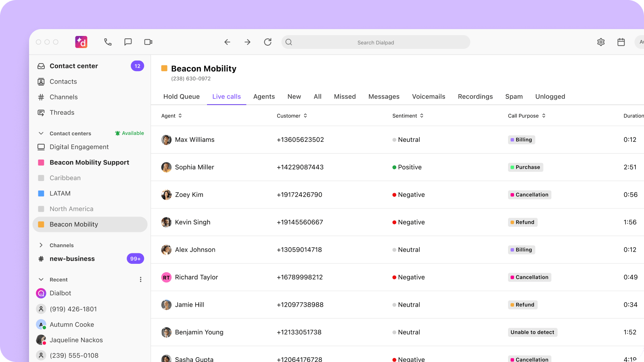Open settings gear icon

[601, 42]
